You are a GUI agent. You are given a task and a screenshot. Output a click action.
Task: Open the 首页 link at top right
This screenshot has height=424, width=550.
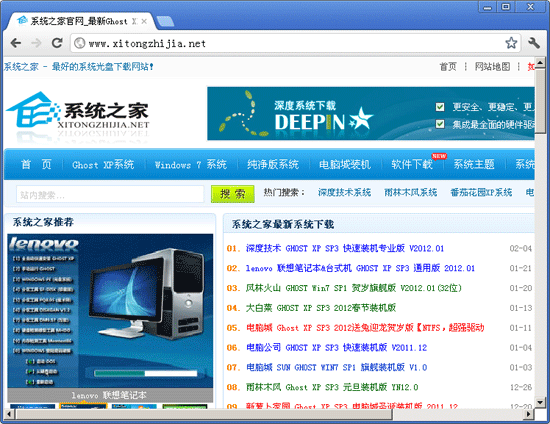(x=448, y=67)
